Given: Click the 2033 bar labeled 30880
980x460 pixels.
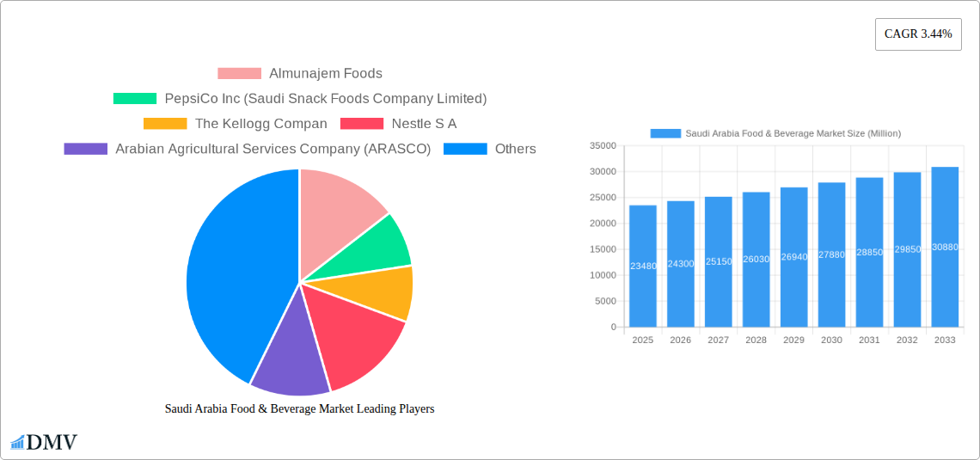Looking at the screenshot, I should pyautogui.click(x=945, y=247).
